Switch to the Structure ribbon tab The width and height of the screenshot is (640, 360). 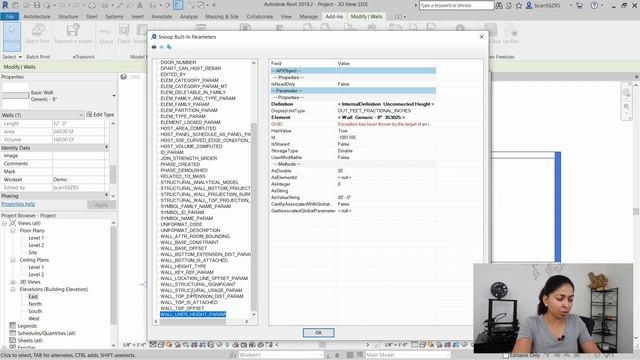[68, 16]
